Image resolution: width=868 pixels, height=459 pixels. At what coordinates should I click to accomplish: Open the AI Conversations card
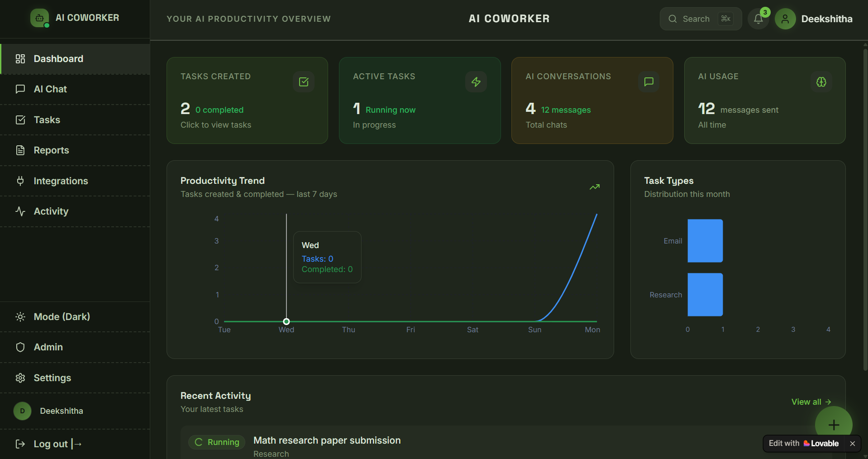pos(592,100)
